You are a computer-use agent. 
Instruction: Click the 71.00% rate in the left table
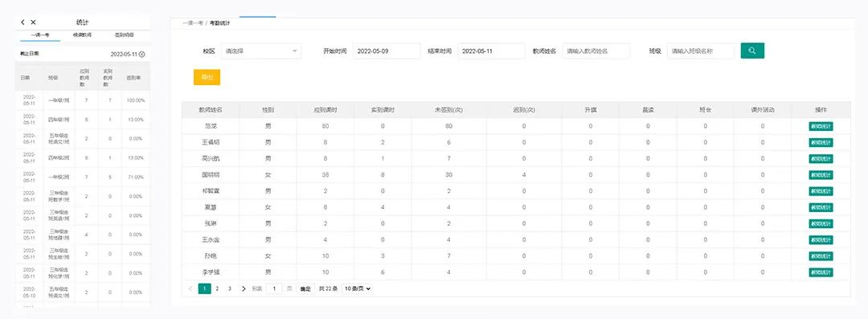[136, 178]
